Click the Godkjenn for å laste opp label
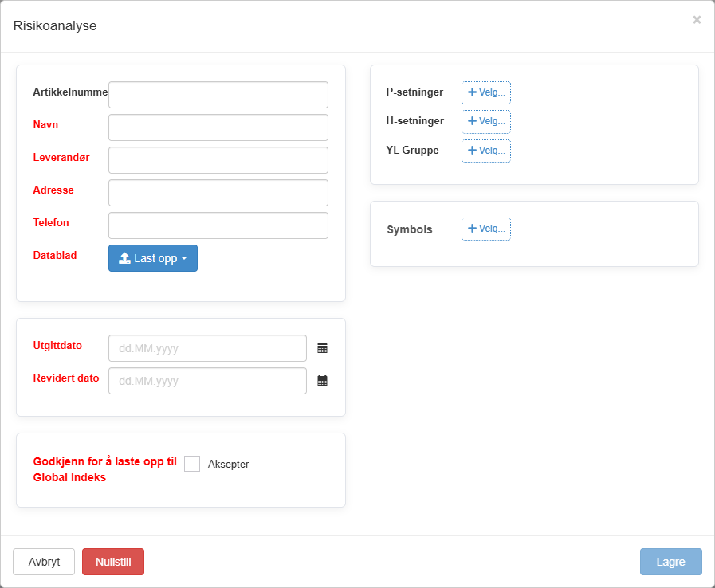Image resolution: width=715 pixels, height=588 pixels. [105, 469]
